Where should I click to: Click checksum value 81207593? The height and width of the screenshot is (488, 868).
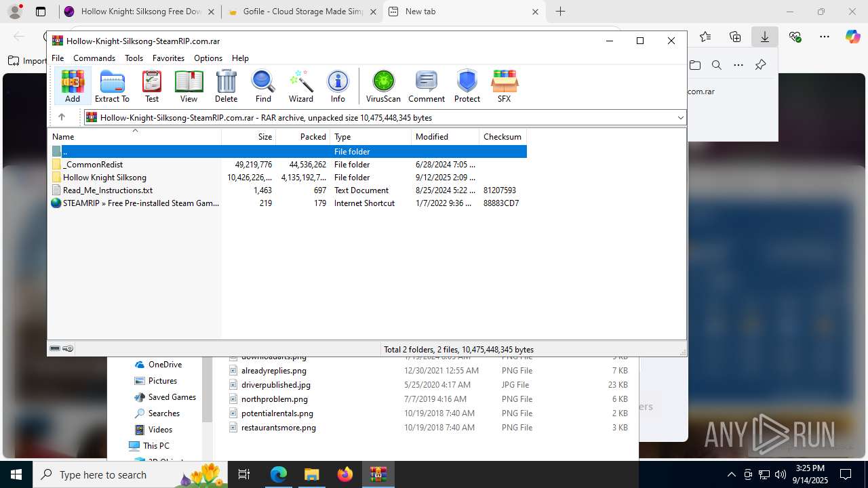(500, 190)
